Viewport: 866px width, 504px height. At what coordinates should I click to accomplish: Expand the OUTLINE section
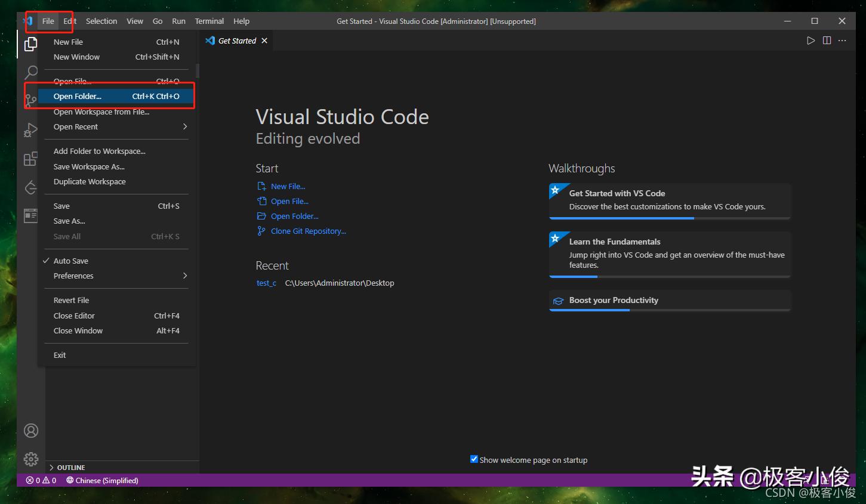(70, 468)
